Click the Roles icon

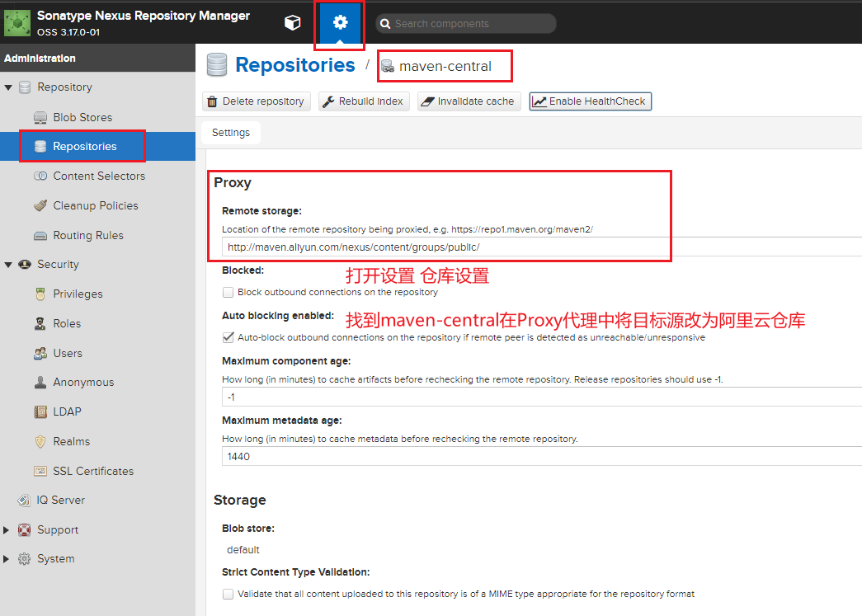pos(40,323)
